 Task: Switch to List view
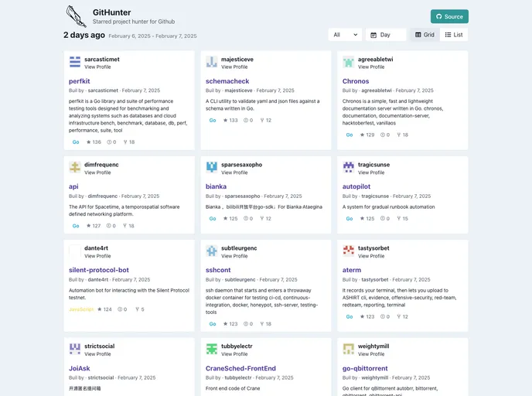coord(453,35)
